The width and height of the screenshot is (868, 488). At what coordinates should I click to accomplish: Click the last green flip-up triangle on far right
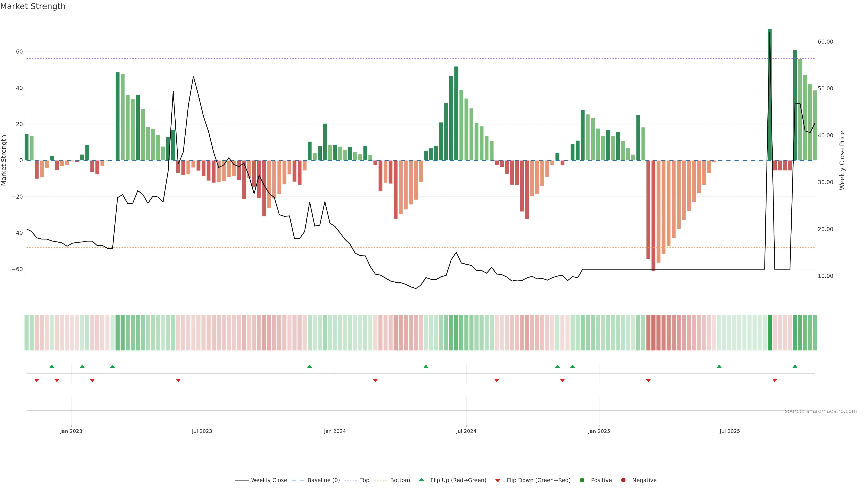795,366
